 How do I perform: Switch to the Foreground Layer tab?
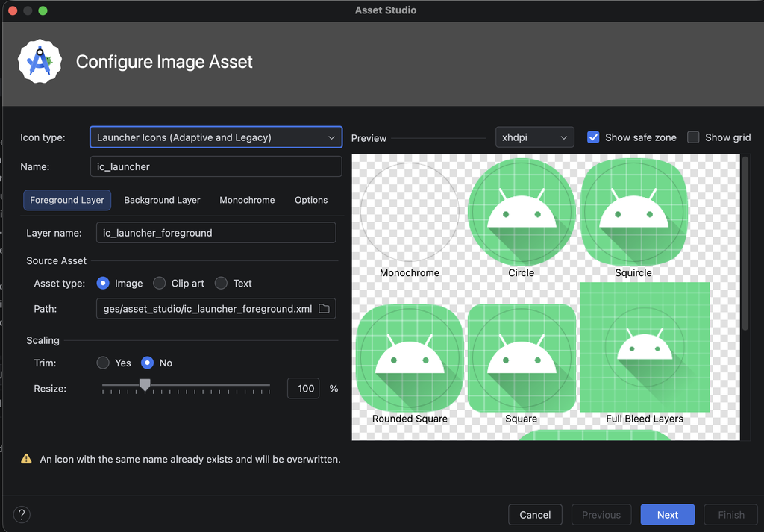[67, 200]
